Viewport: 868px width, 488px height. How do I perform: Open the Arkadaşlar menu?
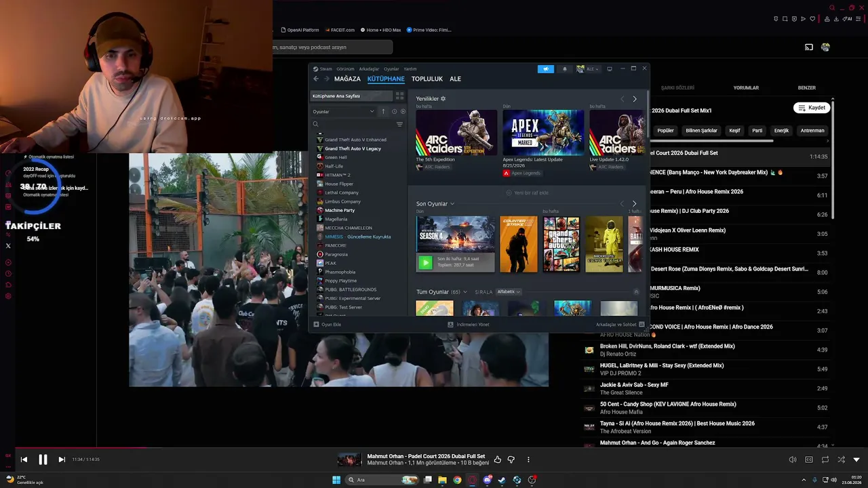click(x=369, y=69)
